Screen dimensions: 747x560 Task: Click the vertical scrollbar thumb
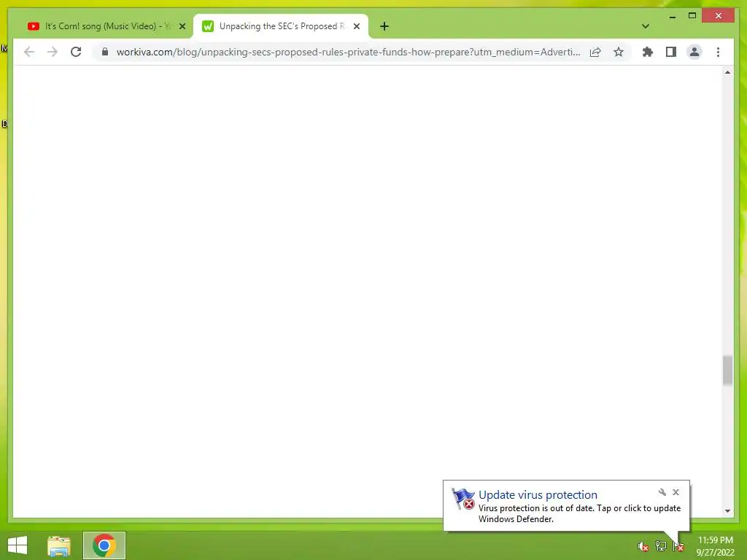727,370
